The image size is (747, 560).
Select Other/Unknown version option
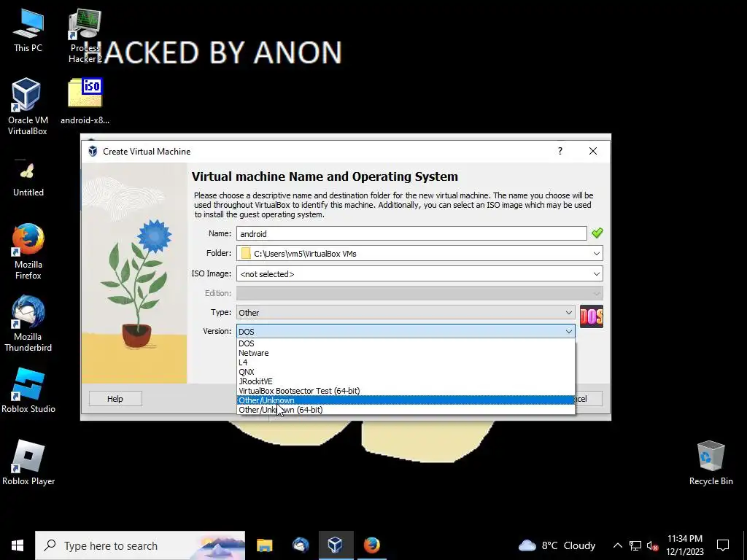pyautogui.click(x=406, y=400)
